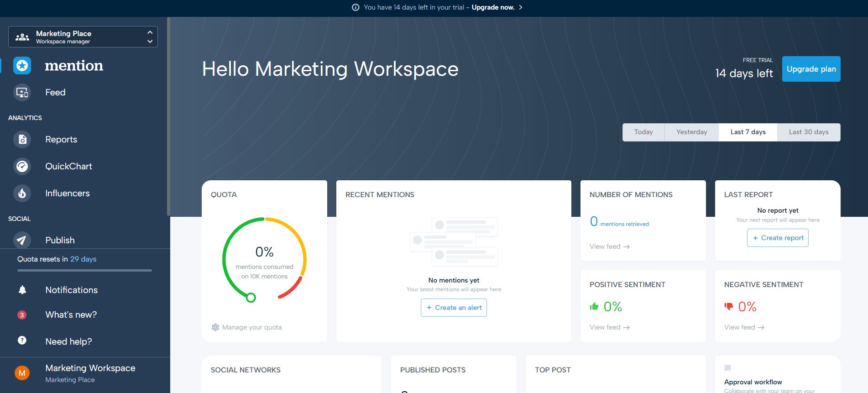Viewport: 868px width, 393px height.
Task: Click the TOP POST card heading
Action: (553, 370)
